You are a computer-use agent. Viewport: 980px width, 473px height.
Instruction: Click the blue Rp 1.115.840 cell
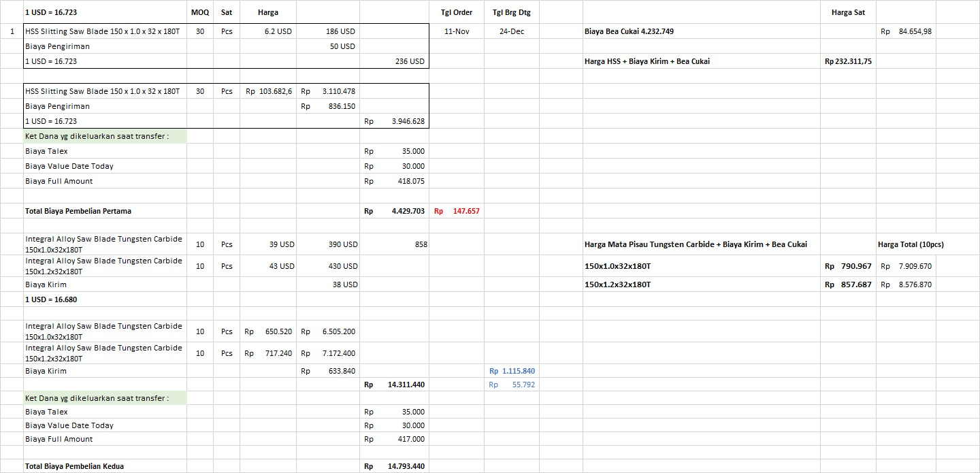(x=512, y=371)
